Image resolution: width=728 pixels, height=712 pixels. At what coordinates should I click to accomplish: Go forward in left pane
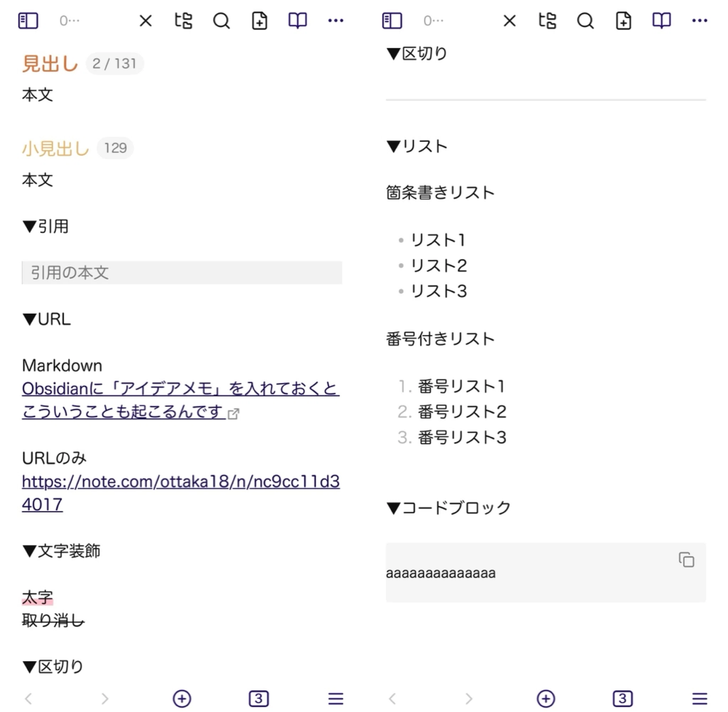(x=105, y=698)
